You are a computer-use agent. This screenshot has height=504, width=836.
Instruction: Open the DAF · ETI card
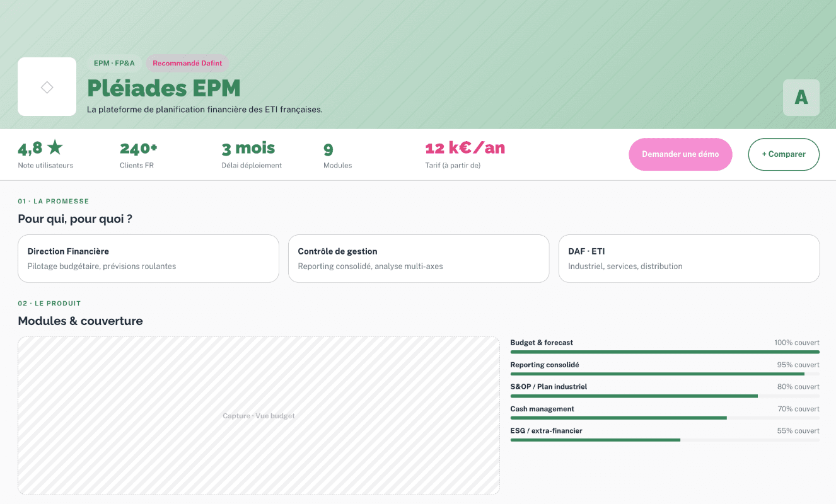(689, 258)
